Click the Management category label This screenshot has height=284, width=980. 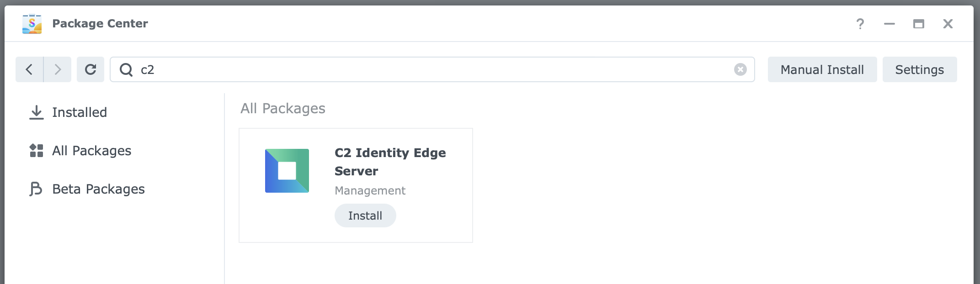(370, 190)
